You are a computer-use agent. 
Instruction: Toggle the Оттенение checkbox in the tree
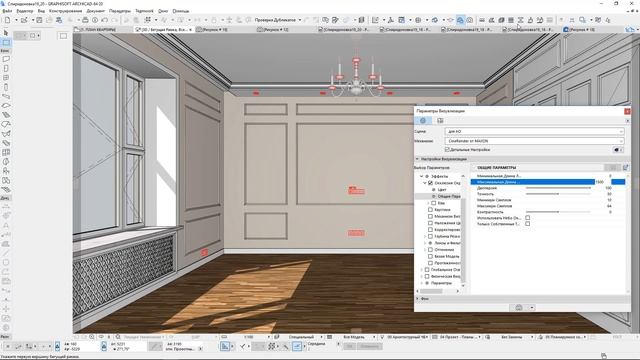coord(430,249)
